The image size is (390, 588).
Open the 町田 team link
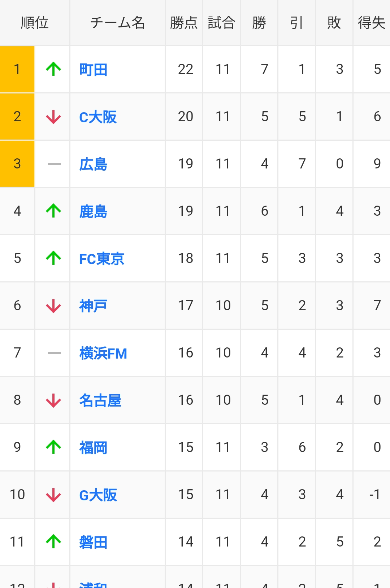pos(93,70)
